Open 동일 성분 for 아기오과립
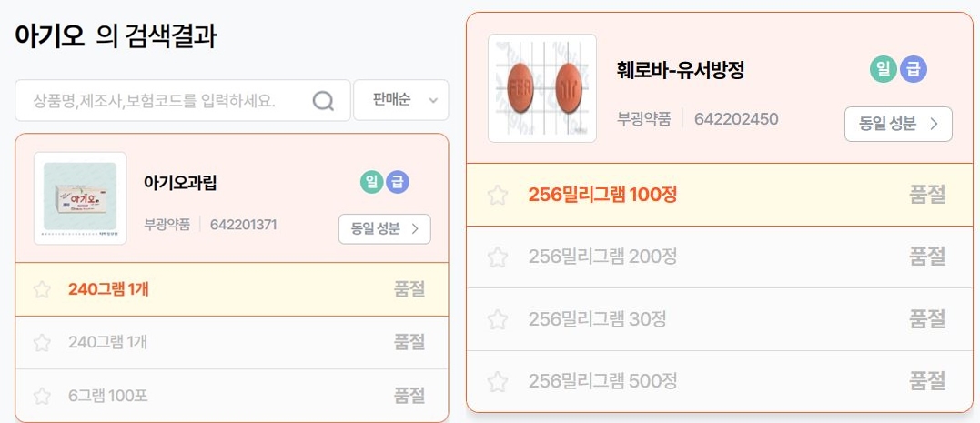 tap(384, 228)
